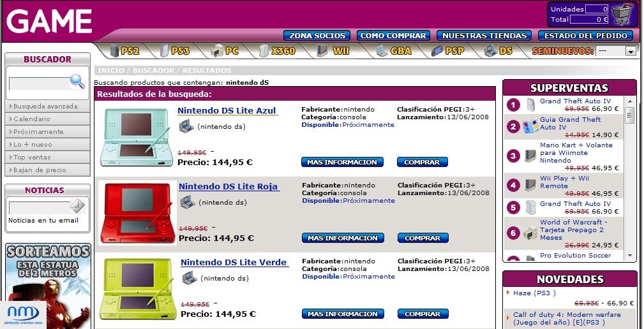This screenshot has height=329, width=644.
Task: Click Superventas scrollbar up arrow
Action: point(630,101)
